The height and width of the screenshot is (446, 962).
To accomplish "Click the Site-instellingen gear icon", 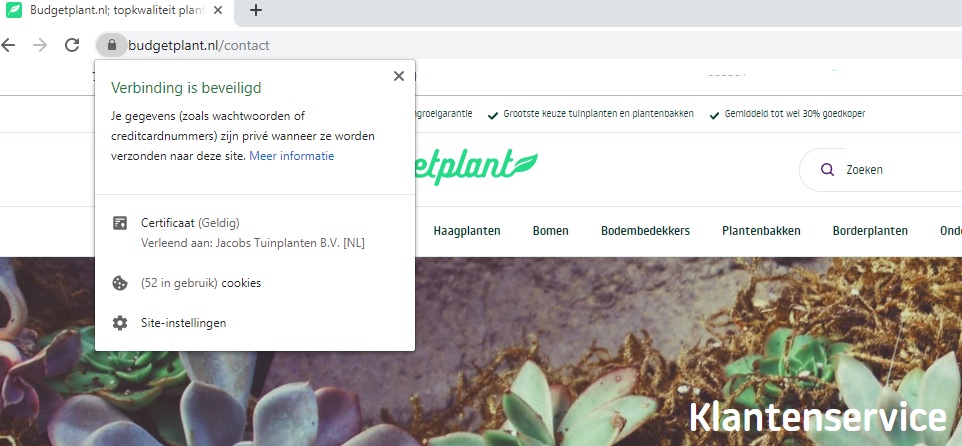I will 120,323.
